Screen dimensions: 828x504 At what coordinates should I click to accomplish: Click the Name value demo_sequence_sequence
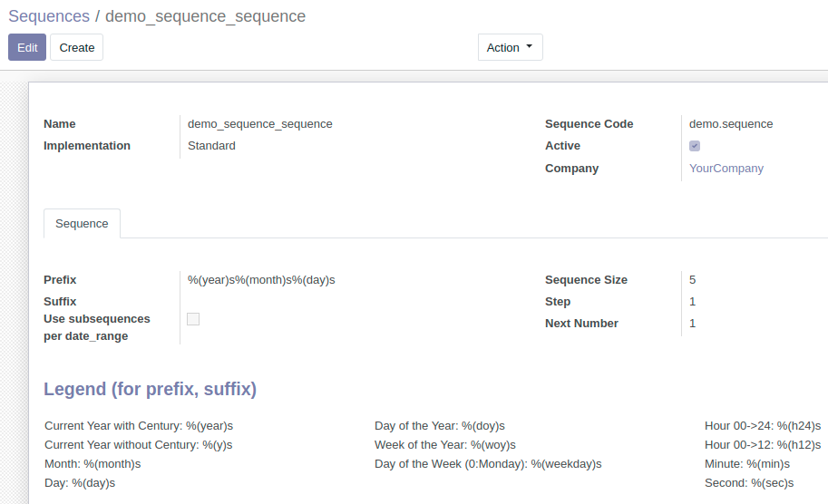(259, 124)
